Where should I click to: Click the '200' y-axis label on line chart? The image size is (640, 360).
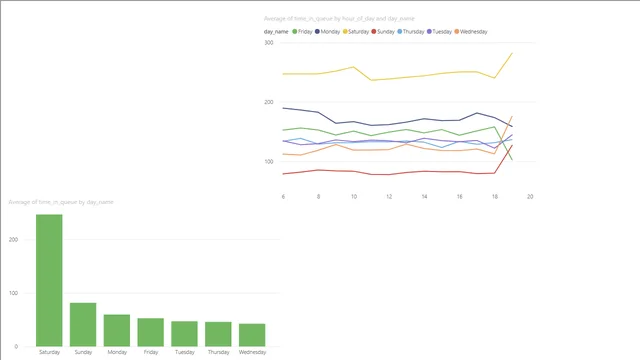point(269,102)
